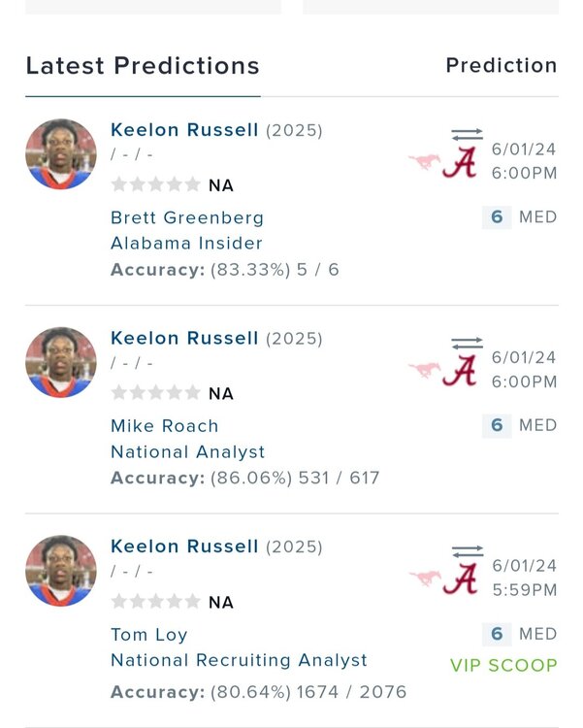This screenshot has height=728, width=583.
Task: Click faded SMU mustang logo in first prediction
Action: tap(424, 161)
